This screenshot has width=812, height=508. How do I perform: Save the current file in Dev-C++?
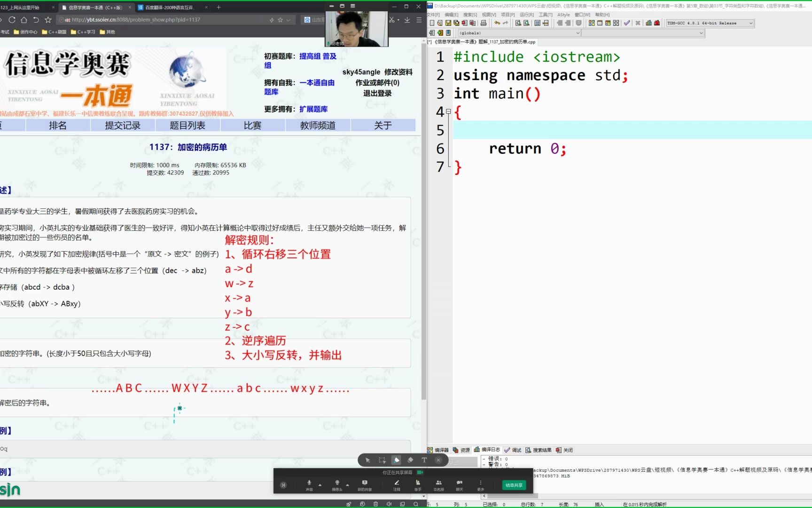(448, 23)
